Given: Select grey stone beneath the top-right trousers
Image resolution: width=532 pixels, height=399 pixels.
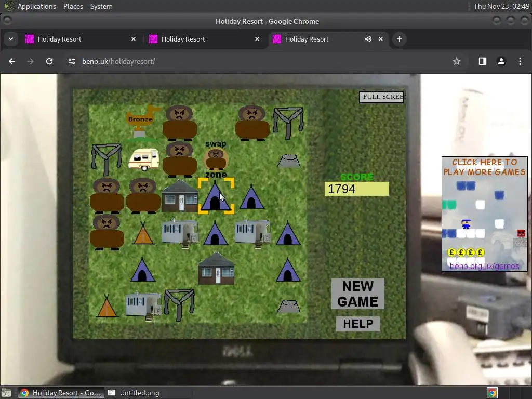Looking at the screenshot, I should [288, 161].
